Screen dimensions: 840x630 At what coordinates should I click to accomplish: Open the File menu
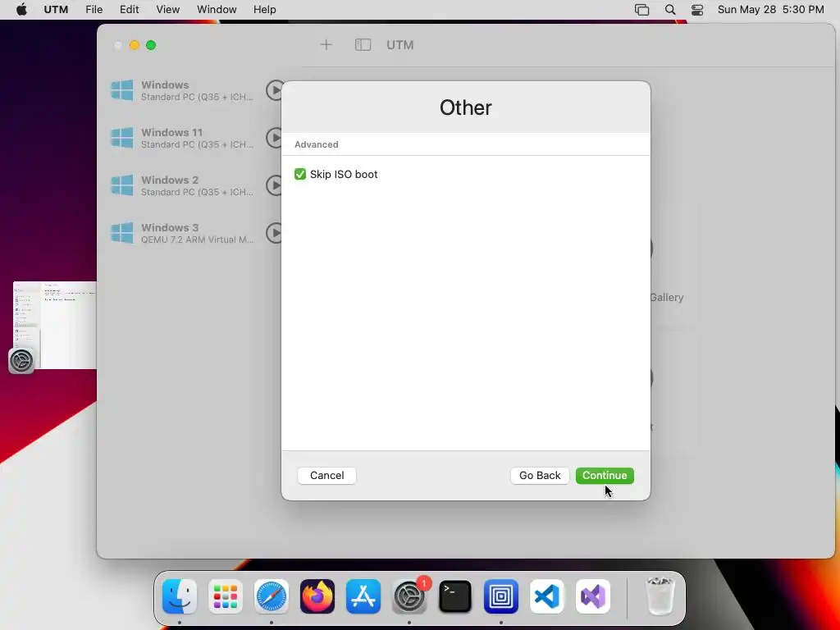94,10
